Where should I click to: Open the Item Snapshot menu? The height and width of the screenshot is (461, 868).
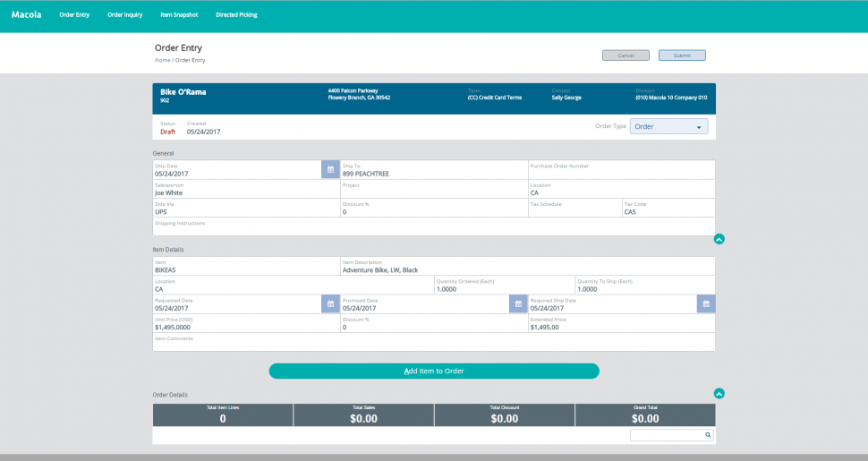coord(180,15)
